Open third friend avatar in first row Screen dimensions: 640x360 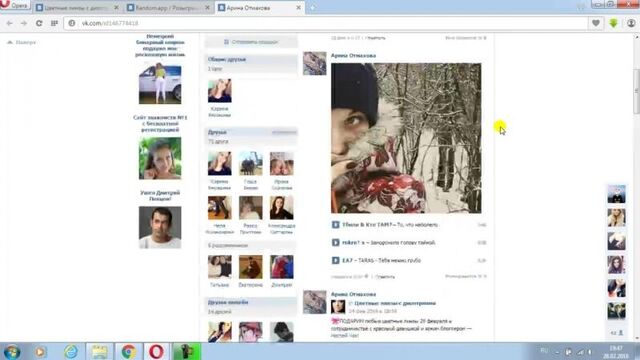(282, 163)
